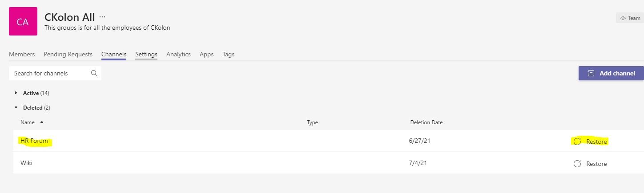The height and width of the screenshot is (193, 644).
Task: Click the Name column sort arrow
Action: (42, 122)
